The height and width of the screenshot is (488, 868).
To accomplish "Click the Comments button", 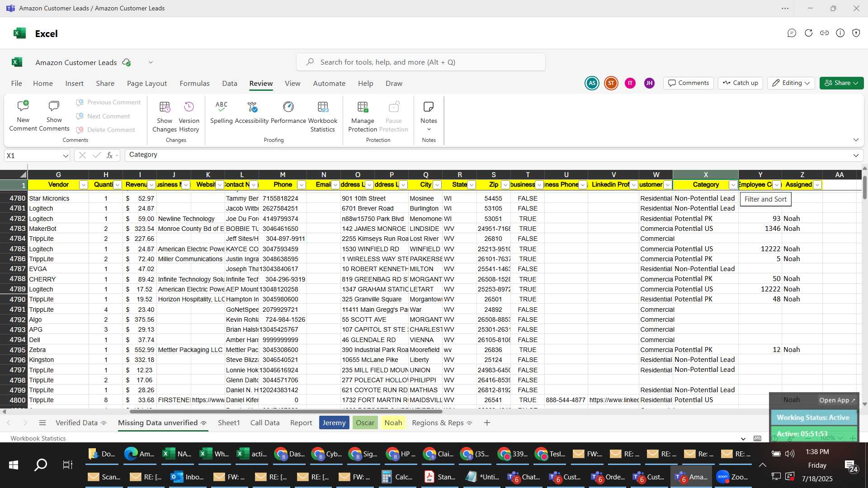I will 689,83.
